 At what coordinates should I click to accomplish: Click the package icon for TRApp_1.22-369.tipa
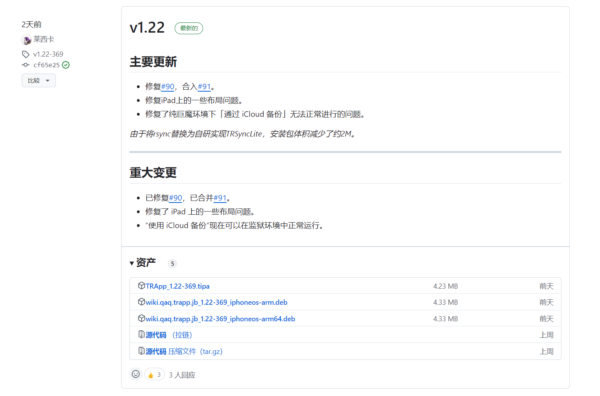[x=141, y=285]
